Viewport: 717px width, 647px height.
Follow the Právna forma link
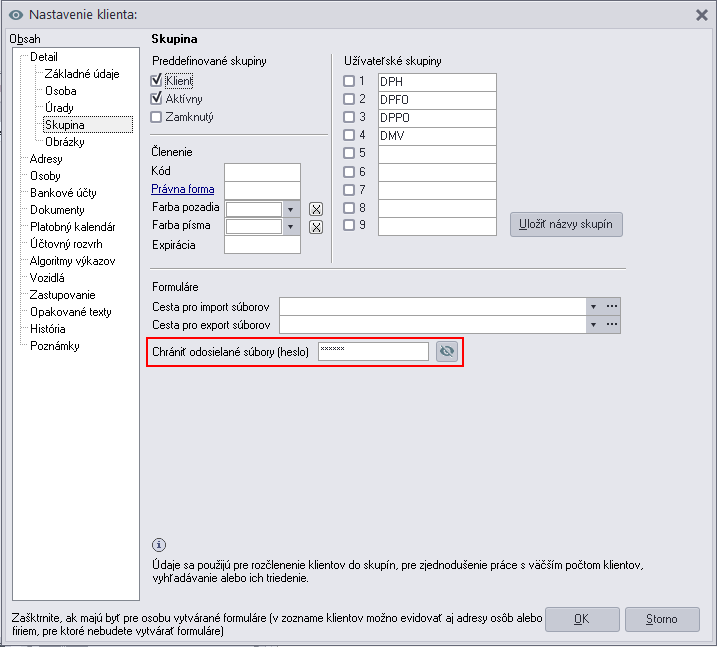coord(182,189)
